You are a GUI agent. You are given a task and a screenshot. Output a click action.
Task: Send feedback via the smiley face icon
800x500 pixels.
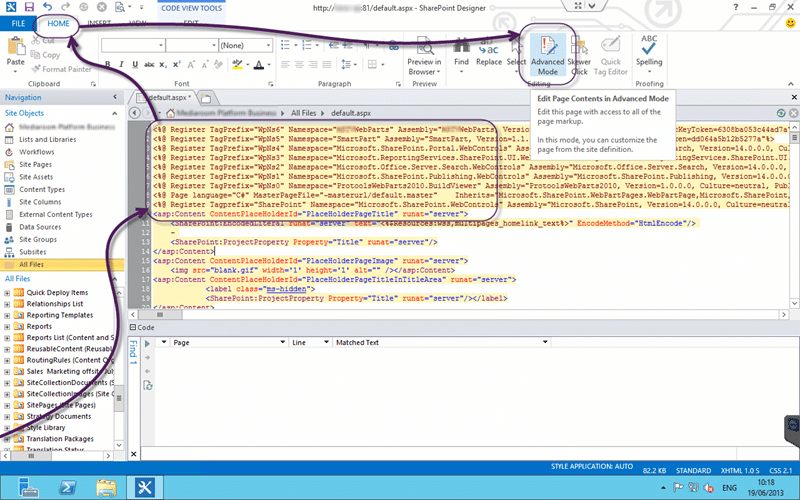(790, 23)
